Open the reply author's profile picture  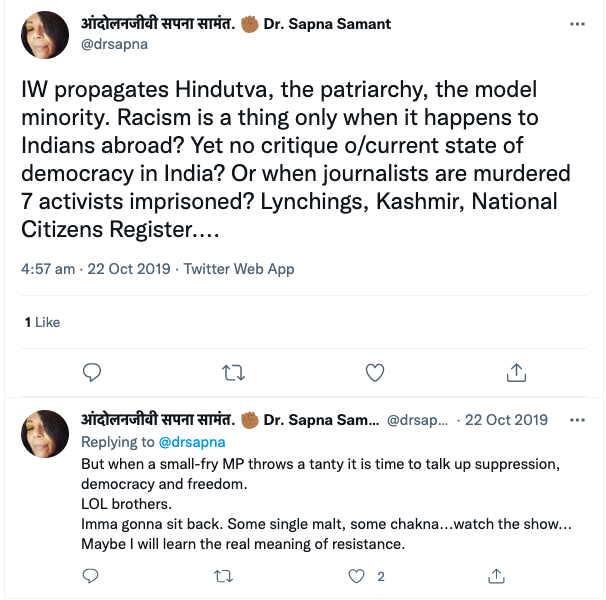tap(45, 431)
